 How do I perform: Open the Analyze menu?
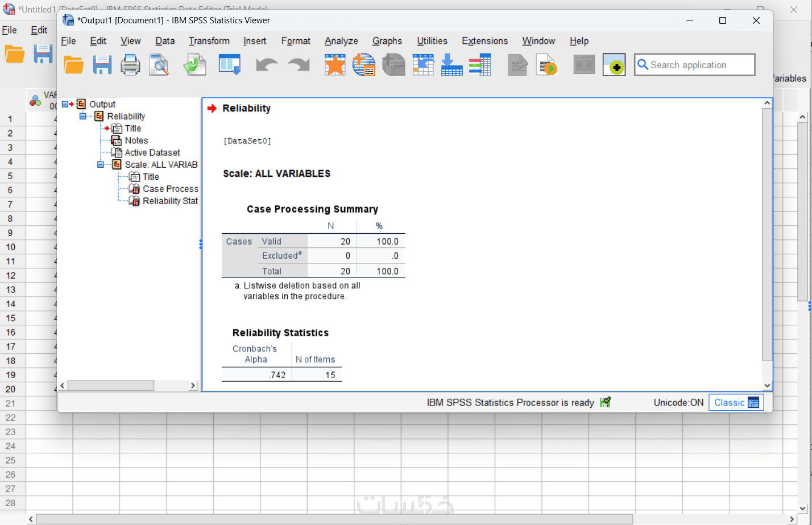tap(341, 41)
